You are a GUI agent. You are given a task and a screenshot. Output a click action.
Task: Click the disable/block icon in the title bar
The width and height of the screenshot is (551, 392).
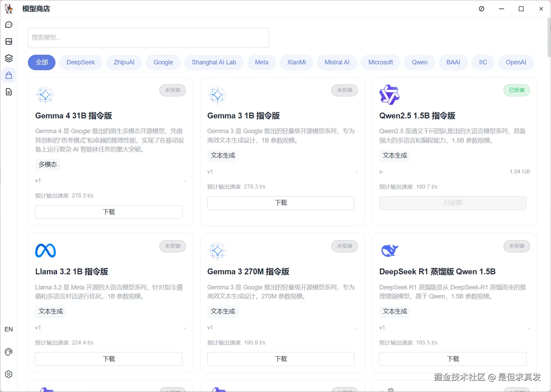(481, 9)
